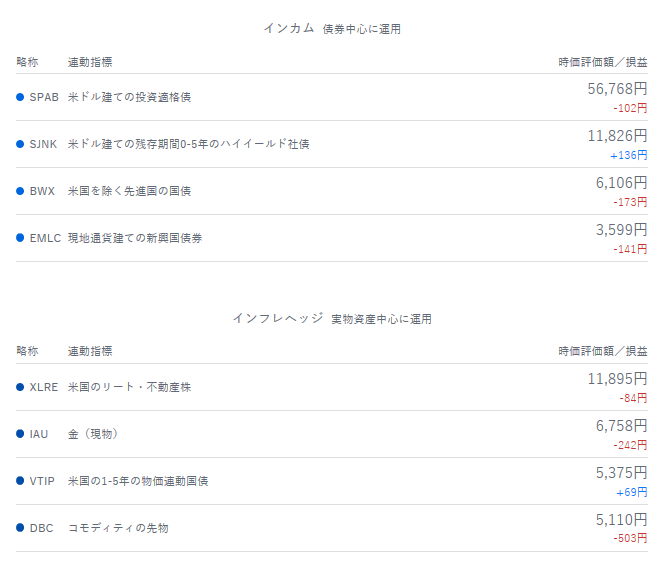
Task: Click 連動指標 header in inflation hedge table
Action: (90, 352)
